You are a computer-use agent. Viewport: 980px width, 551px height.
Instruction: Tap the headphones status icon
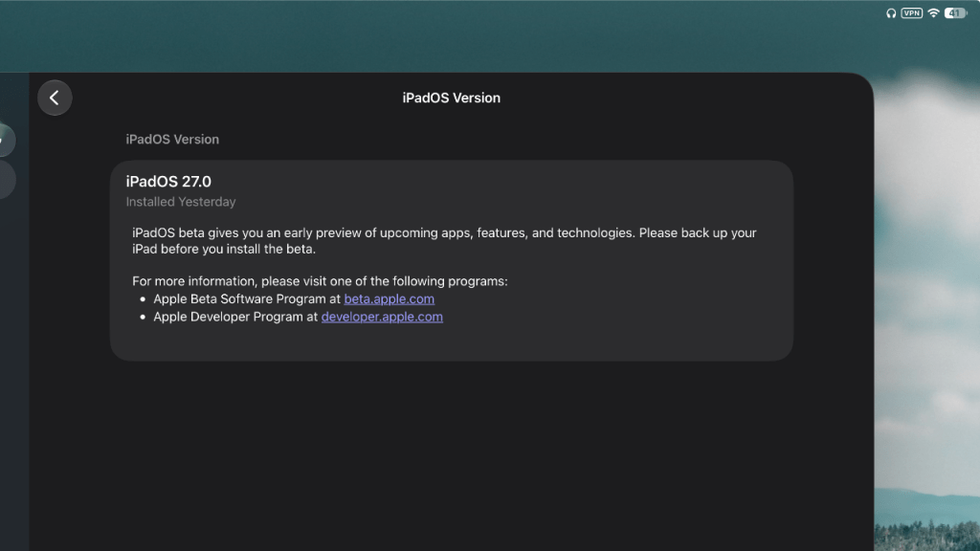891,13
